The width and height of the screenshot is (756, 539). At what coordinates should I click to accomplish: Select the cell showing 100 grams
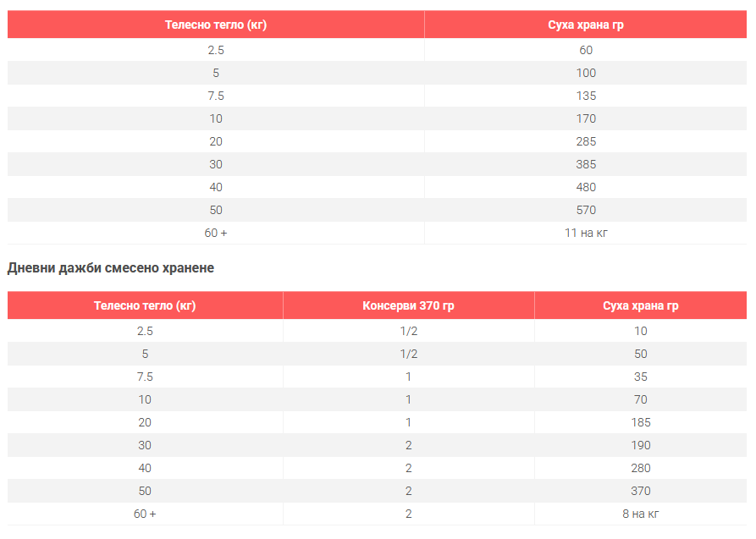pyautogui.click(x=586, y=73)
